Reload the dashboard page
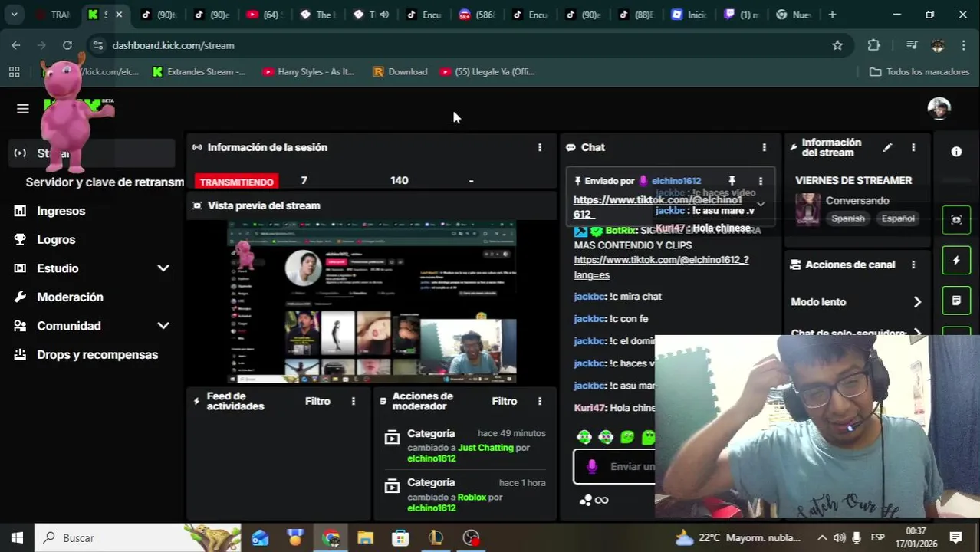 click(67, 45)
